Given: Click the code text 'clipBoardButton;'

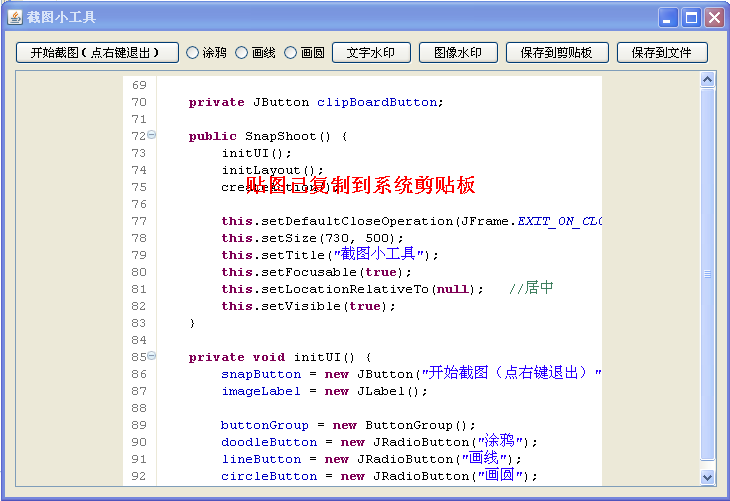Looking at the screenshot, I should [x=380, y=102].
